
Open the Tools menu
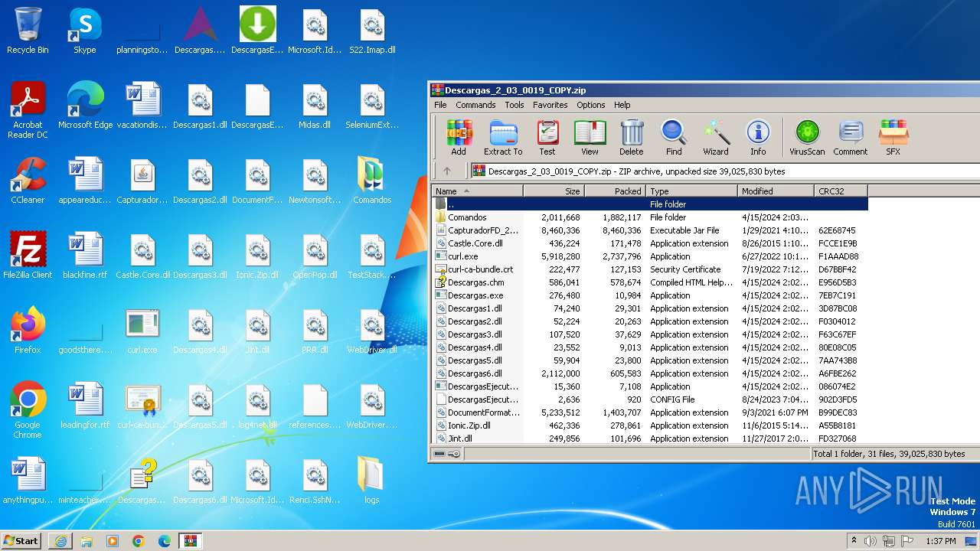click(514, 105)
